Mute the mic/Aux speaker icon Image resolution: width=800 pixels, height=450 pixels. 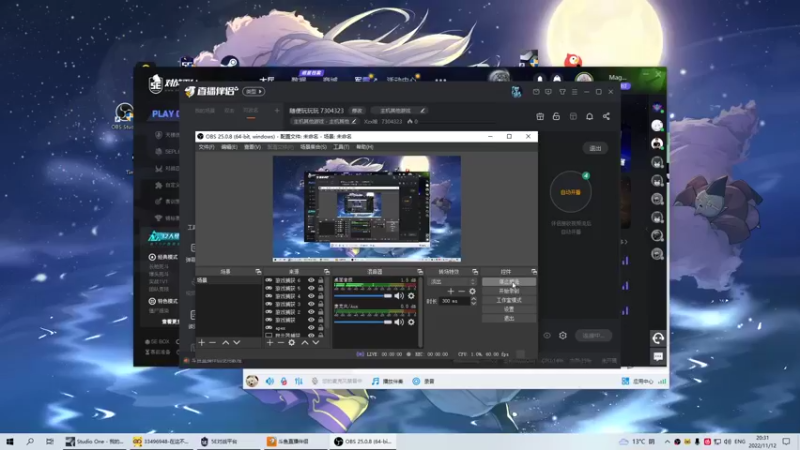click(x=399, y=322)
